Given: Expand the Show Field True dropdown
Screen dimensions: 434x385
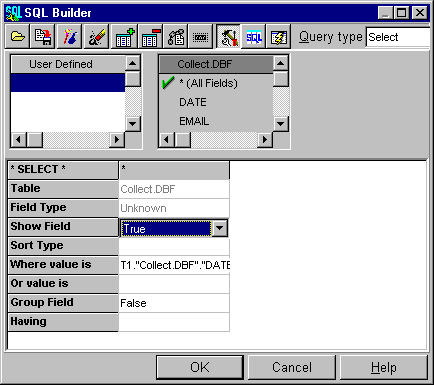Looking at the screenshot, I should [x=220, y=228].
